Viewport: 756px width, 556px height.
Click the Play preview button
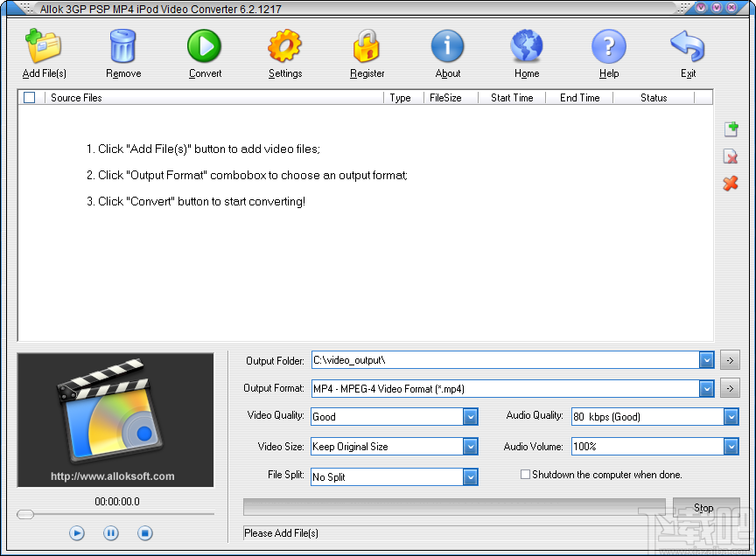(76, 532)
